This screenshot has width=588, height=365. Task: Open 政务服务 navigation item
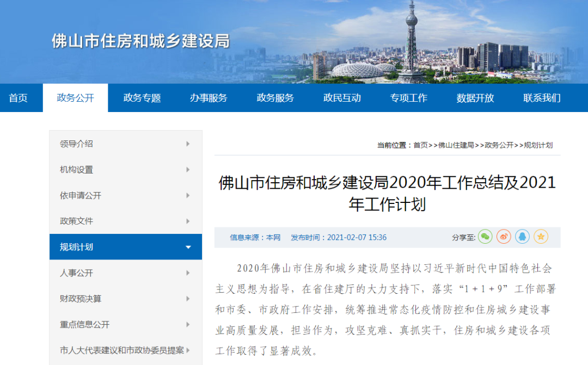tap(275, 98)
